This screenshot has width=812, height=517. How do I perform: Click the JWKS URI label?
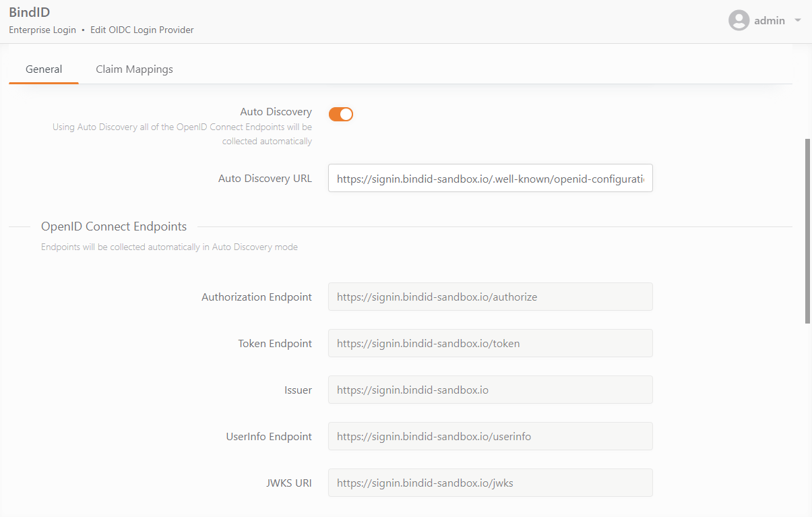coord(289,483)
